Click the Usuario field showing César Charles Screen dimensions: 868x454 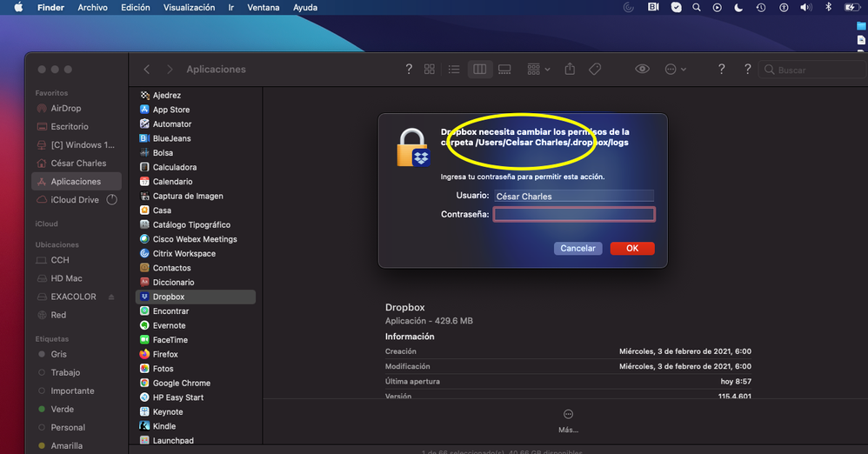[x=574, y=196]
